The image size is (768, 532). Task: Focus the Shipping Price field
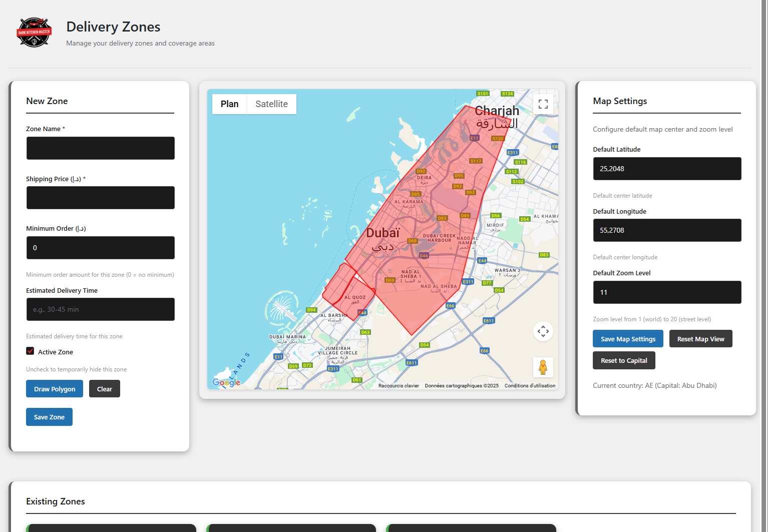point(100,198)
